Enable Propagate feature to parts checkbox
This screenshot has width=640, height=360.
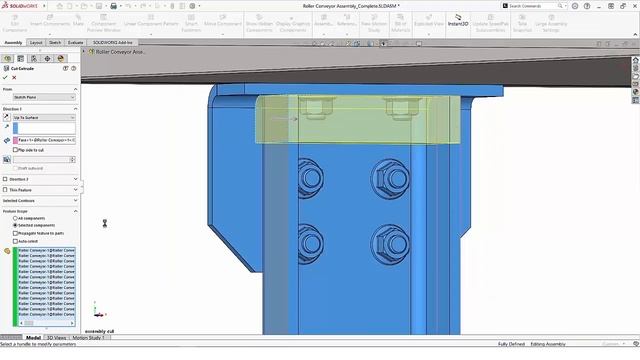click(x=16, y=233)
